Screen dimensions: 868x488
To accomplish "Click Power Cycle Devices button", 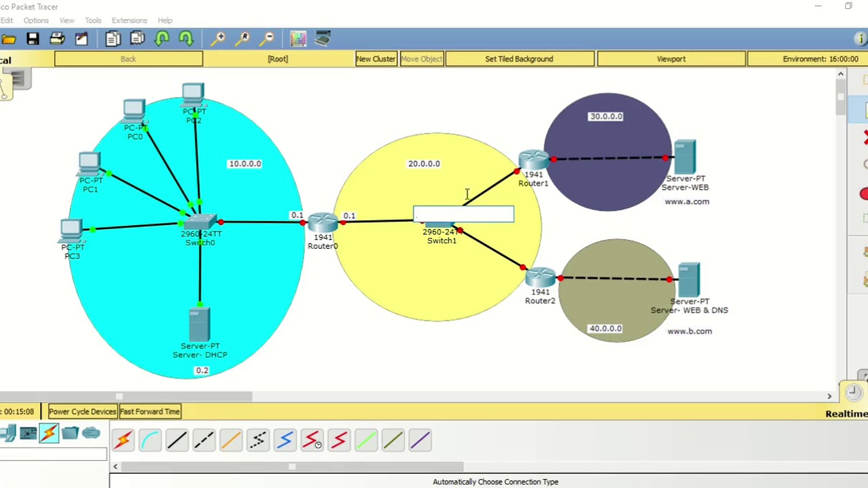I will (x=82, y=411).
